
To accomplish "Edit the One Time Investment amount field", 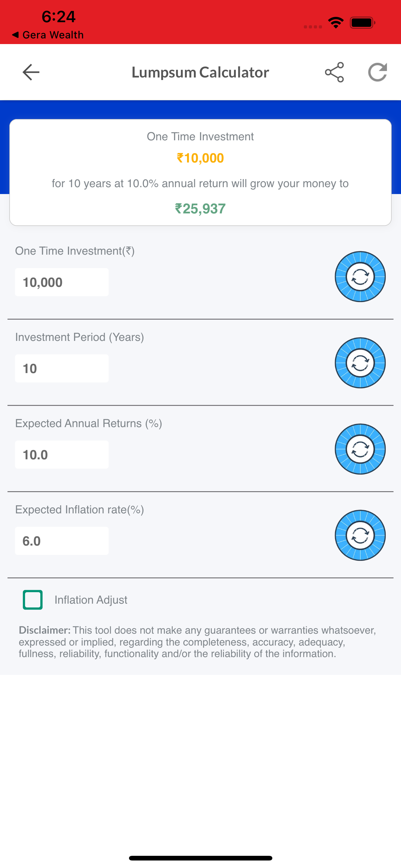I will [x=62, y=282].
